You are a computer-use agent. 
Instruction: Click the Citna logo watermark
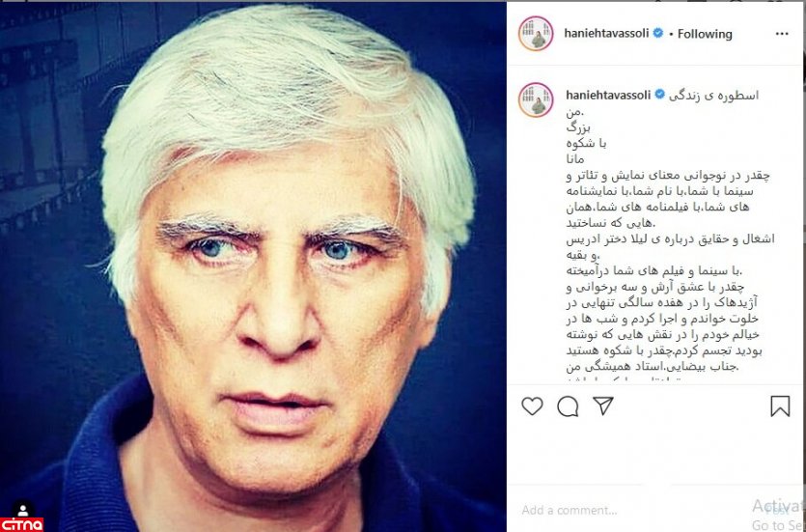pyautogui.click(x=21, y=525)
